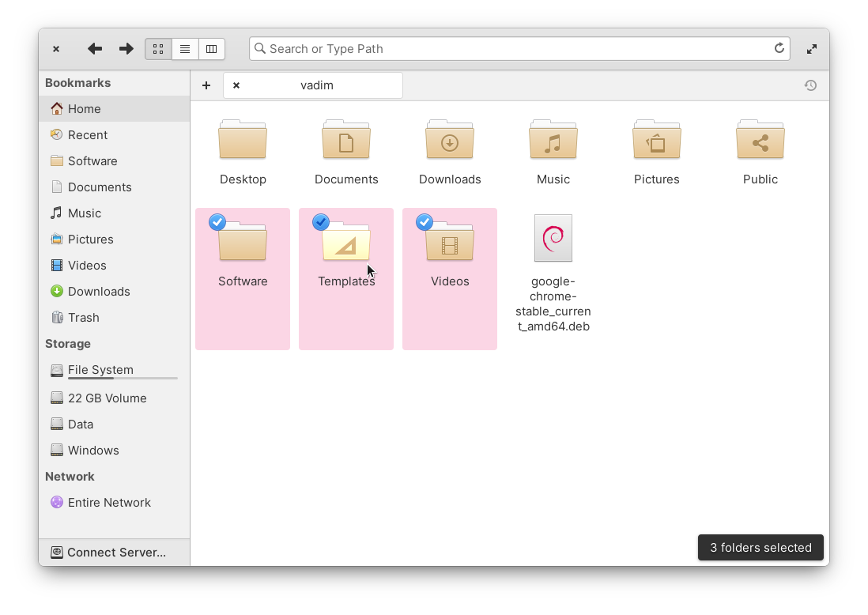Screen dimensions: 868x615
Task: Deselect the Videos folder checkmark
Action: click(425, 222)
